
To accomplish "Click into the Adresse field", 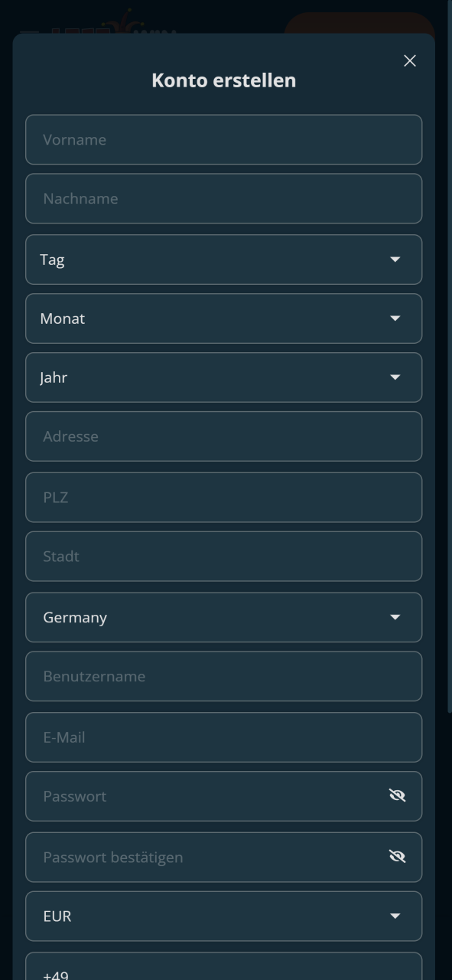I will [223, 436].
